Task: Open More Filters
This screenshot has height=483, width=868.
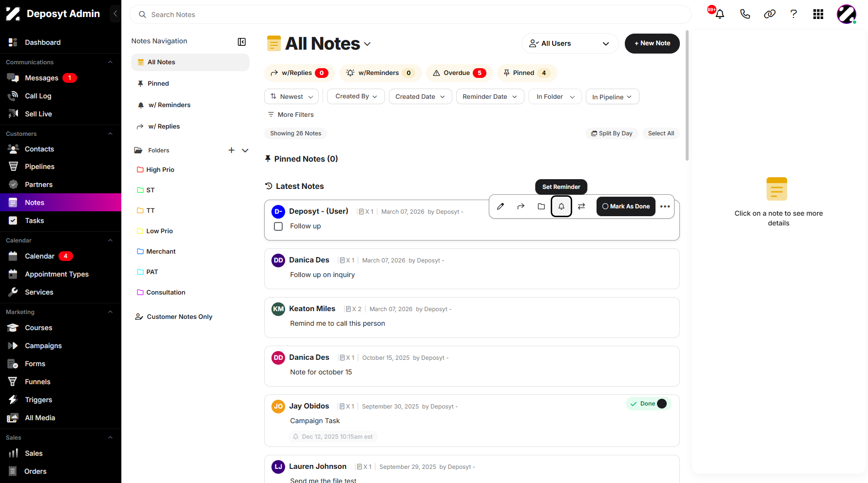Action: point(290,115)
